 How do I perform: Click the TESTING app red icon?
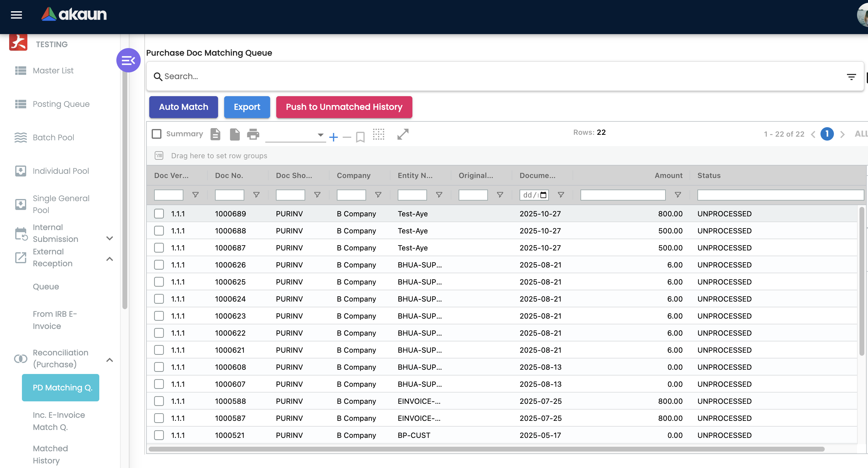18,43
